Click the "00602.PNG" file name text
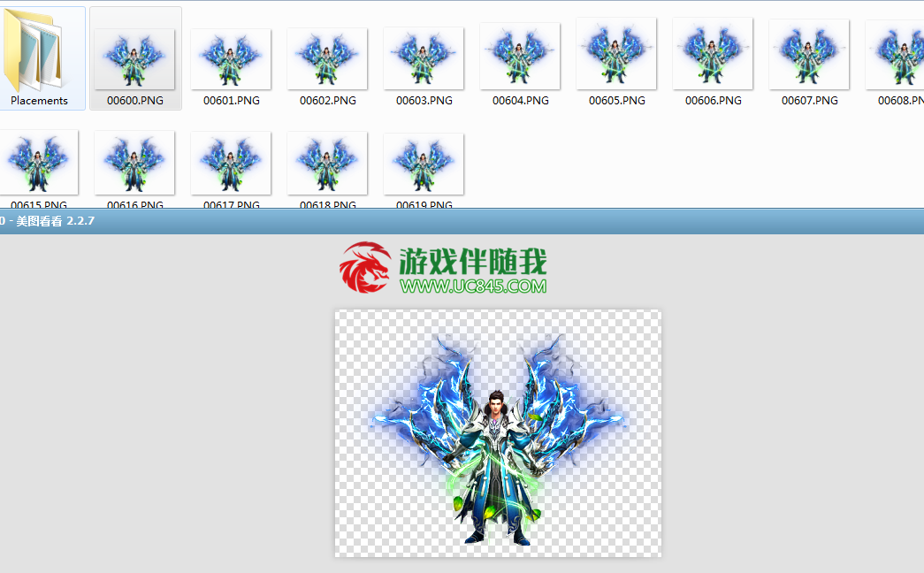This screenshot has height=573, width=924. coord(328,101)
